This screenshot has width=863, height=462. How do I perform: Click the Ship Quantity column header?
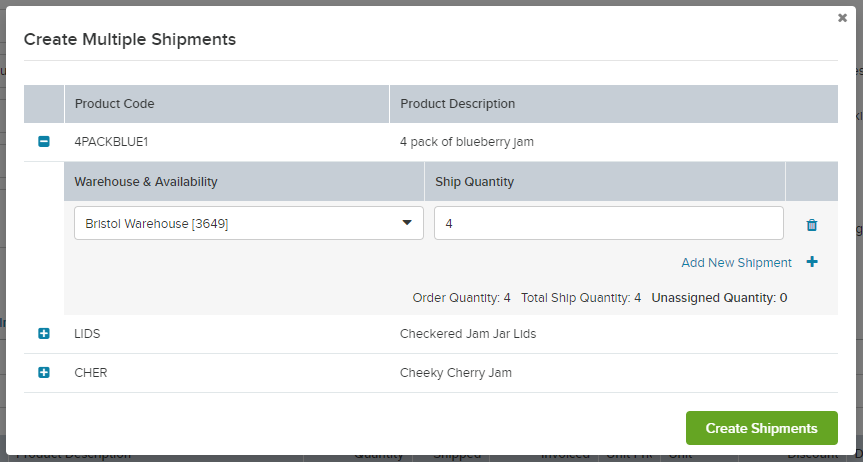[474, 182]
